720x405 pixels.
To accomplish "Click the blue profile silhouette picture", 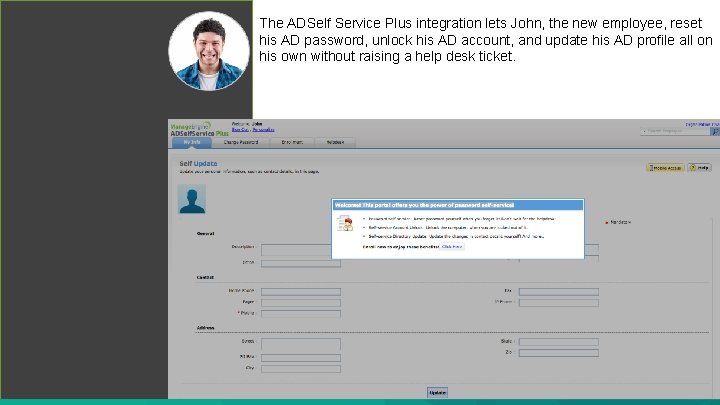I will tap(192, 199).
